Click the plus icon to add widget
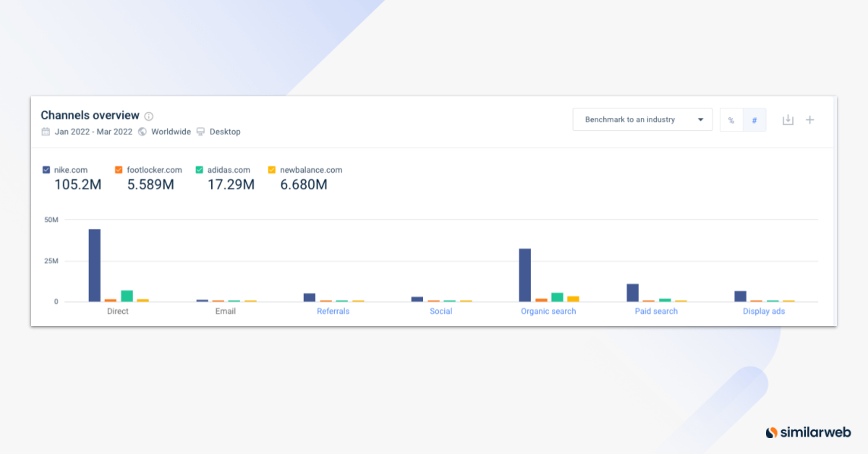 (x=810, y=120)
